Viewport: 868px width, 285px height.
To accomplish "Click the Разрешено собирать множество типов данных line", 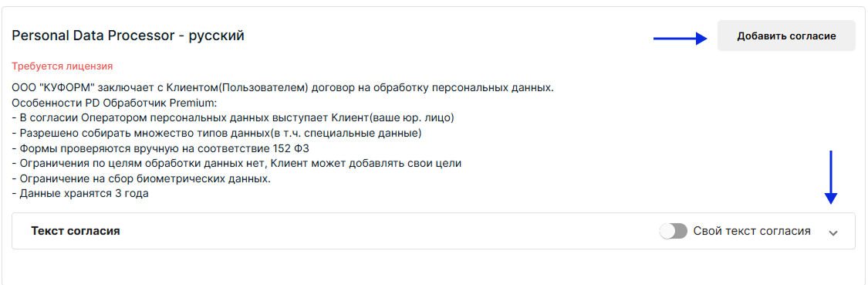I will click(x=217, y=134).
